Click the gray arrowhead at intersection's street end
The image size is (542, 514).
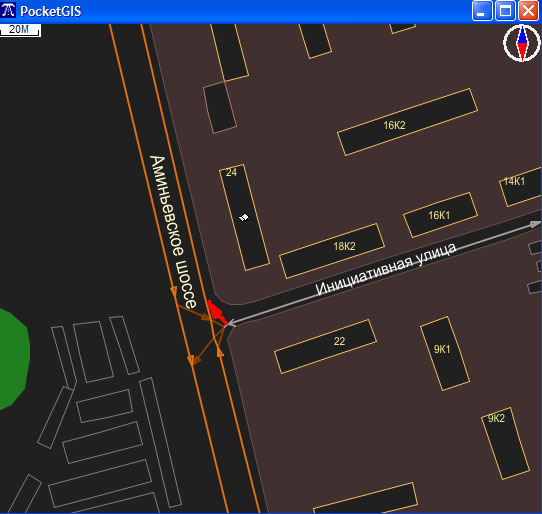point(232,323)
